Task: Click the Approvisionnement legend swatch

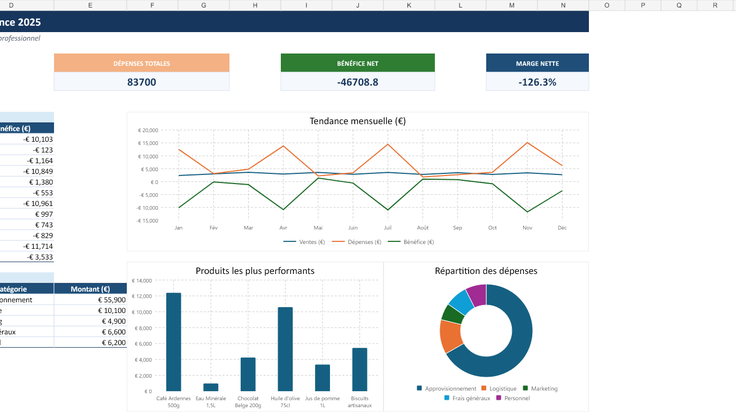Action: [x=419, y=388]
